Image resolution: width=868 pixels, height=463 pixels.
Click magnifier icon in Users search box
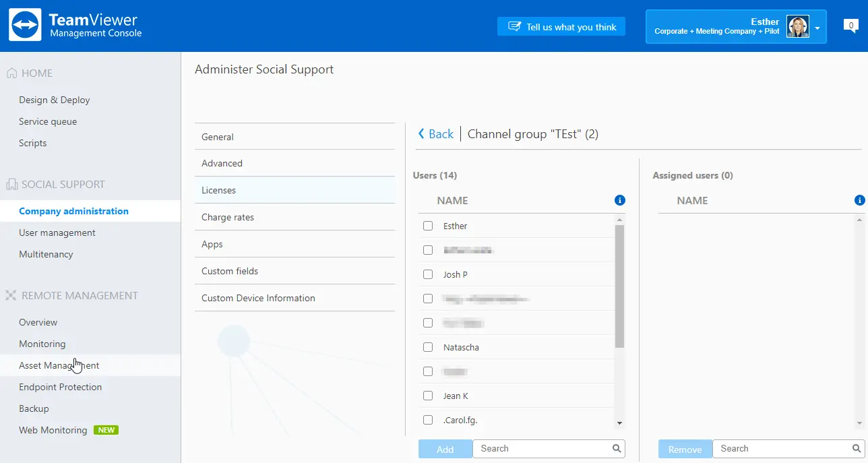(x=617, y=448)
